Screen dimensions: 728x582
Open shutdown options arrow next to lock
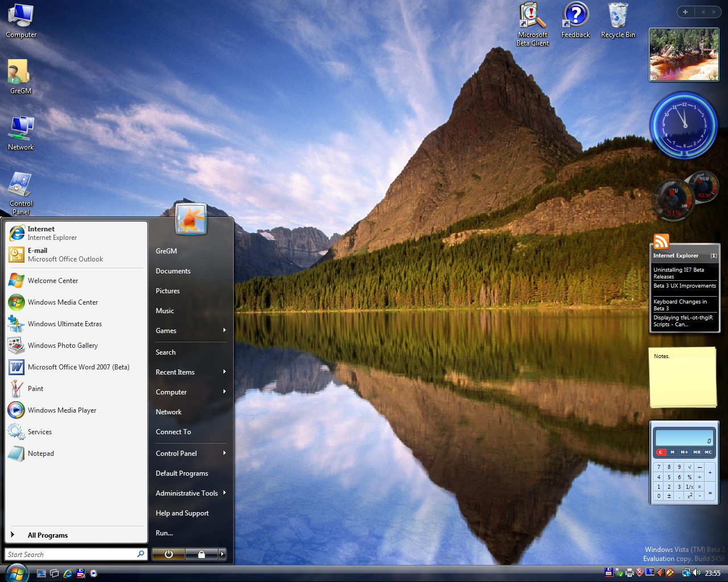point(222,554)
